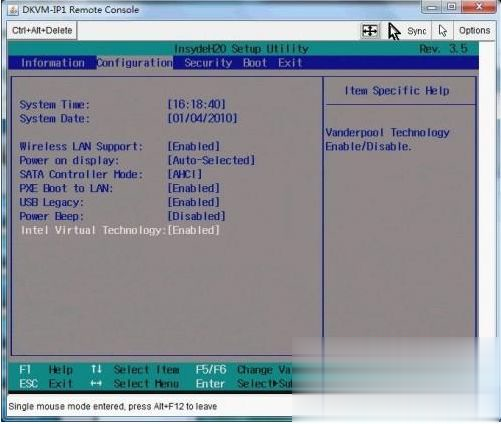This screenshot has height=424, width=501.
Task: Change Wireless LAN Support [Enabled] value
Action: [194, 146]
